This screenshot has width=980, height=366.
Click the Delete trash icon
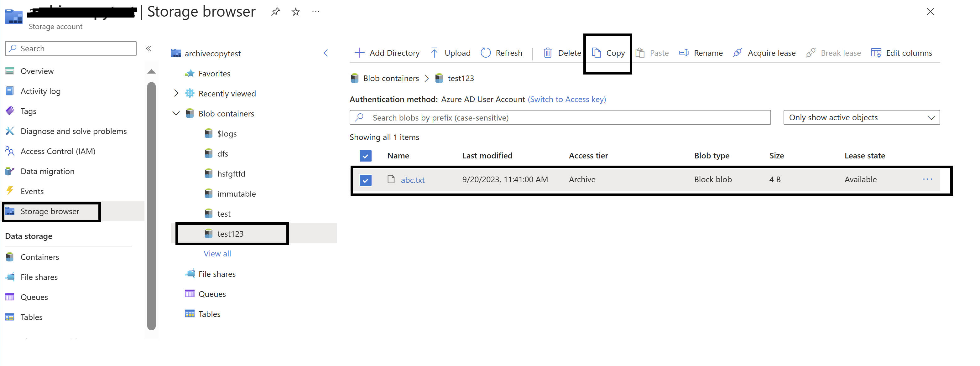(x=547, y=53)
